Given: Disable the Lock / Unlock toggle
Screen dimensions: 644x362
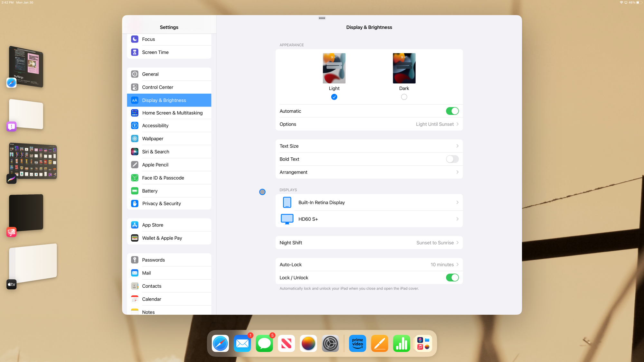Looking at the screenshot, I should click(452, 278).
